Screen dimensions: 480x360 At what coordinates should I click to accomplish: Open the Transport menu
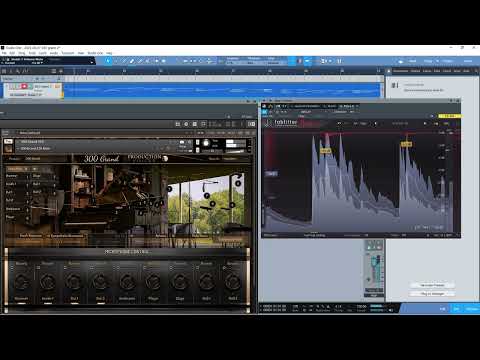tap(68, 53)
